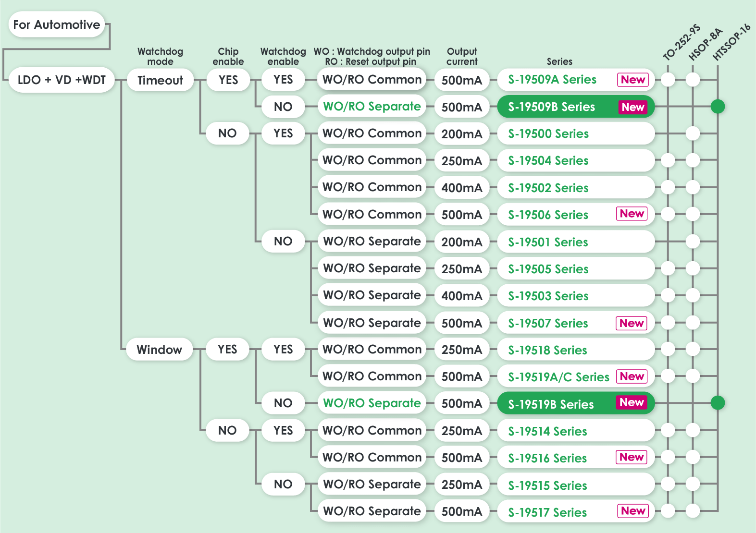
Task: Click the New badge beside S-19509A Series
Action: (x=632, y=80)
